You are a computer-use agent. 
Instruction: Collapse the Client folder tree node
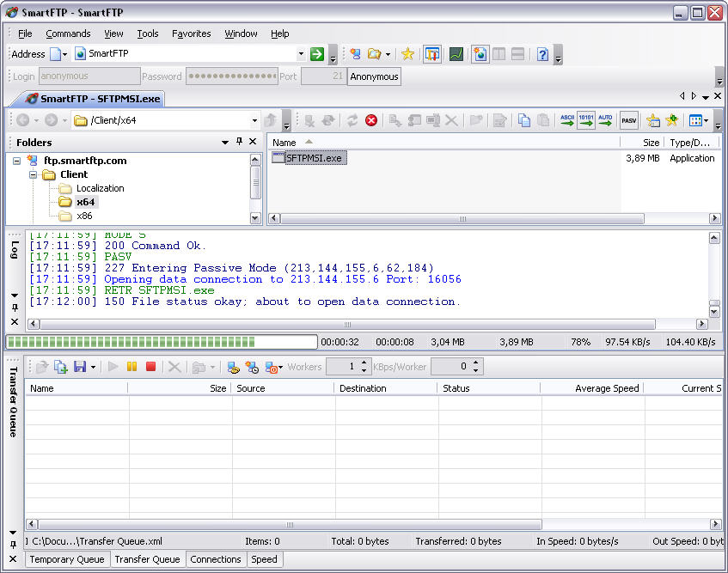(33, 175)
